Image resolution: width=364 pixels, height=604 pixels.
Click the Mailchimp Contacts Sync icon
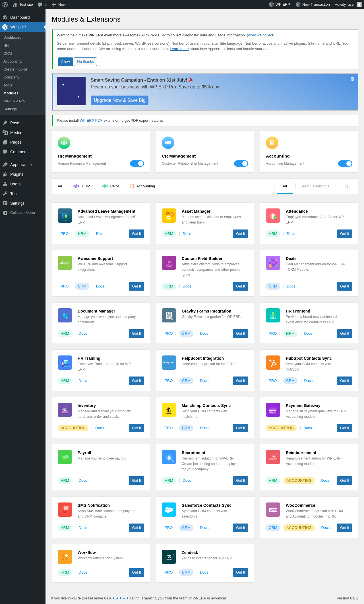click(169, 410)
